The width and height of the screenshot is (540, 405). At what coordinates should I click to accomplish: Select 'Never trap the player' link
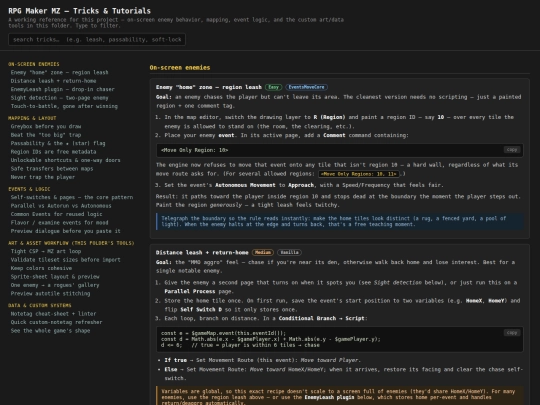43,177
